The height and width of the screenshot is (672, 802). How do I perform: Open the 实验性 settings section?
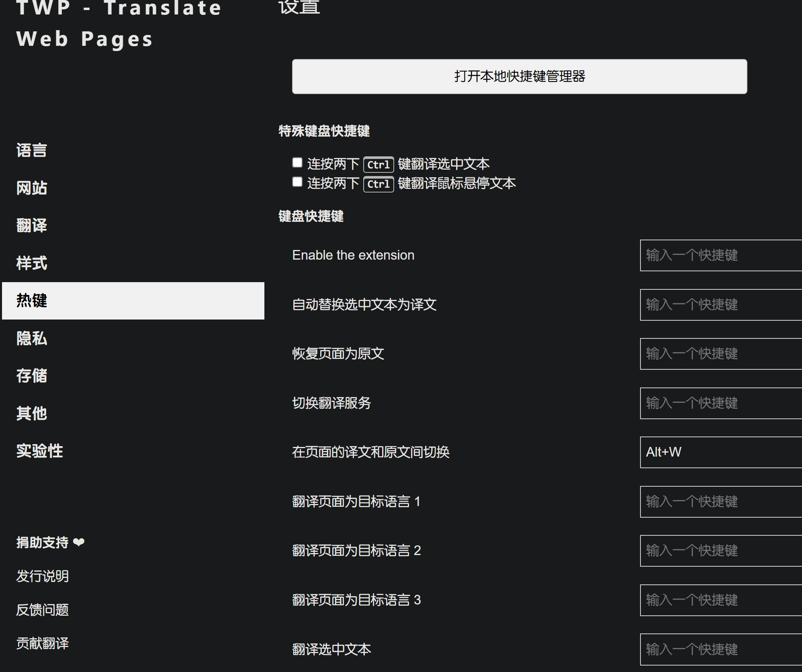(40, 451)
